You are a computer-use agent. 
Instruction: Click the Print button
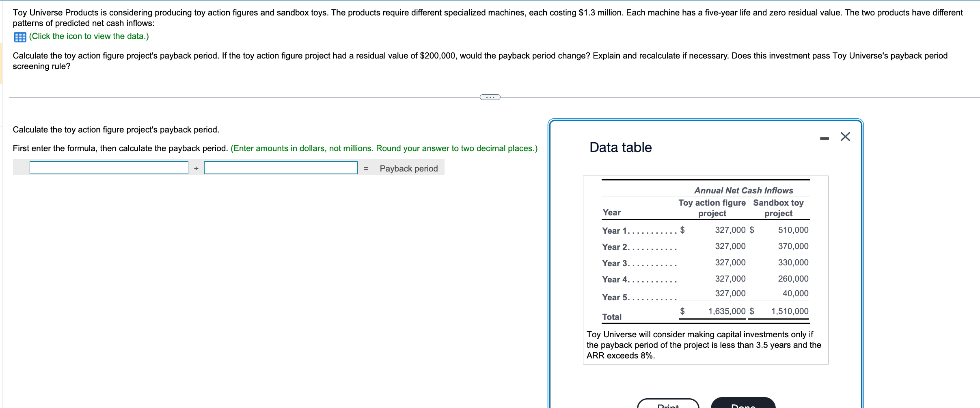point(668,405)
